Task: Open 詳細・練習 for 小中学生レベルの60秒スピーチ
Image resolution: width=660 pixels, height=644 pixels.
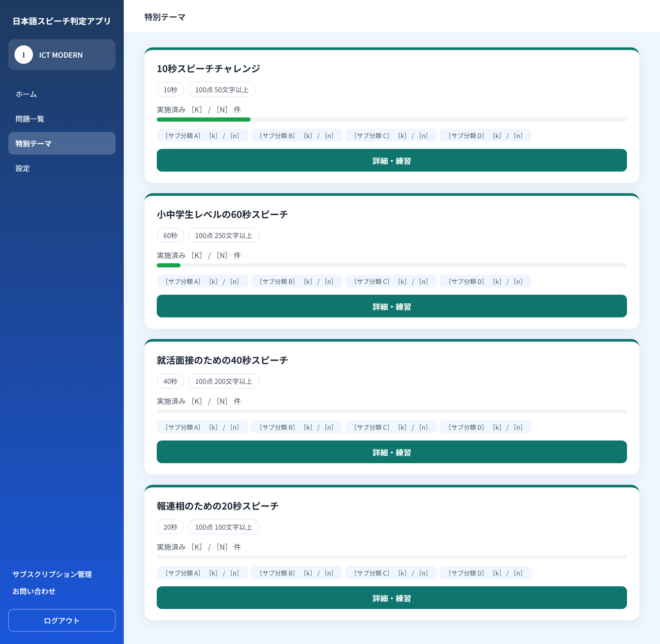Action: point(392,306)
